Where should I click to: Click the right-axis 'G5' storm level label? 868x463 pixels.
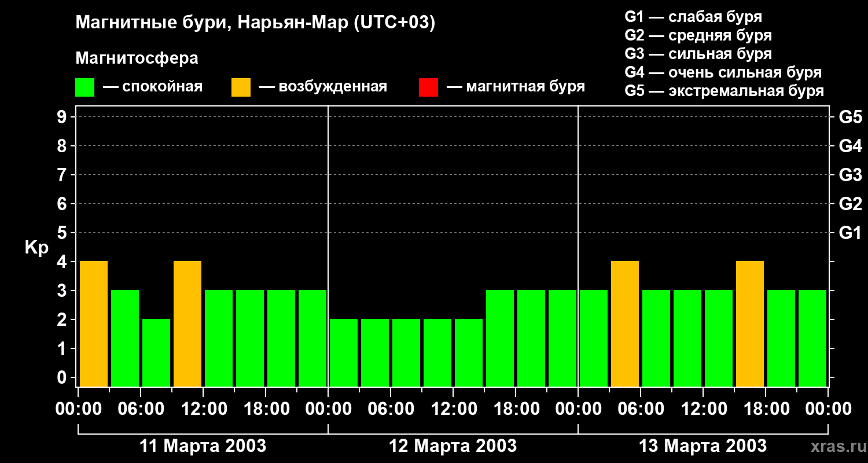pyautogui.click(x=850, y=117)
